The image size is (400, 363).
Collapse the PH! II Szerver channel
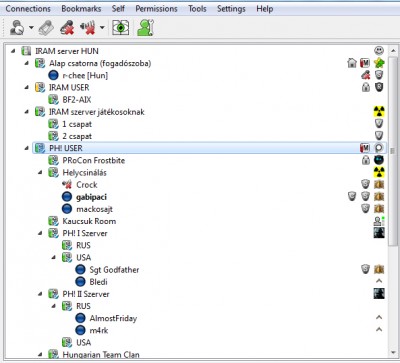click(40, 294)
